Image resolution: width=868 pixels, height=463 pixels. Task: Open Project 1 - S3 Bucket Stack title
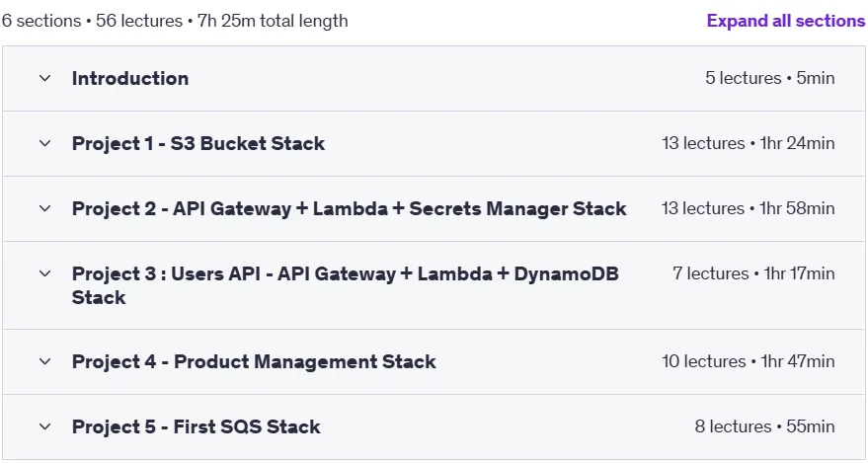pyautogui.click(x=198, y=143)
